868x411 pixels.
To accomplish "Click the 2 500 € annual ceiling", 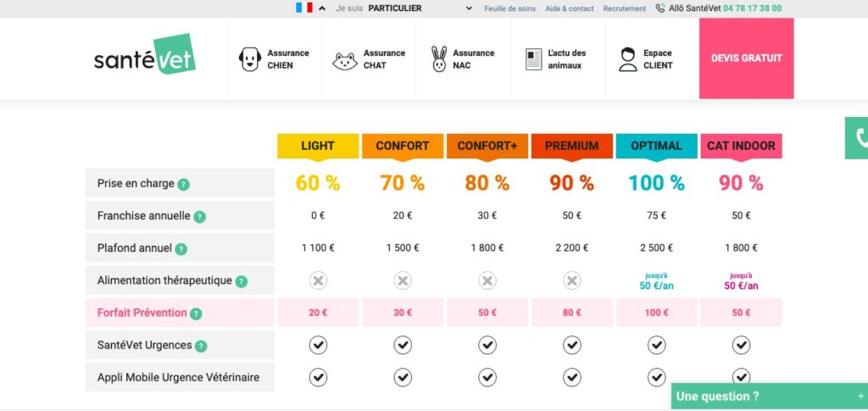I will [657, 247].
